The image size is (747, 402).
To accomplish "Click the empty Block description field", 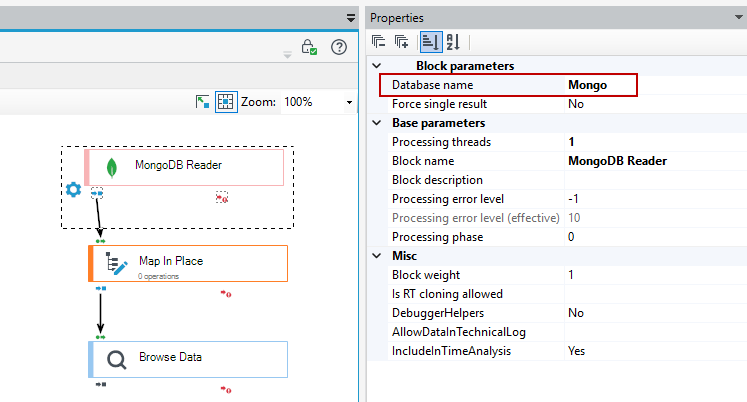I will (x=655, y=180).
